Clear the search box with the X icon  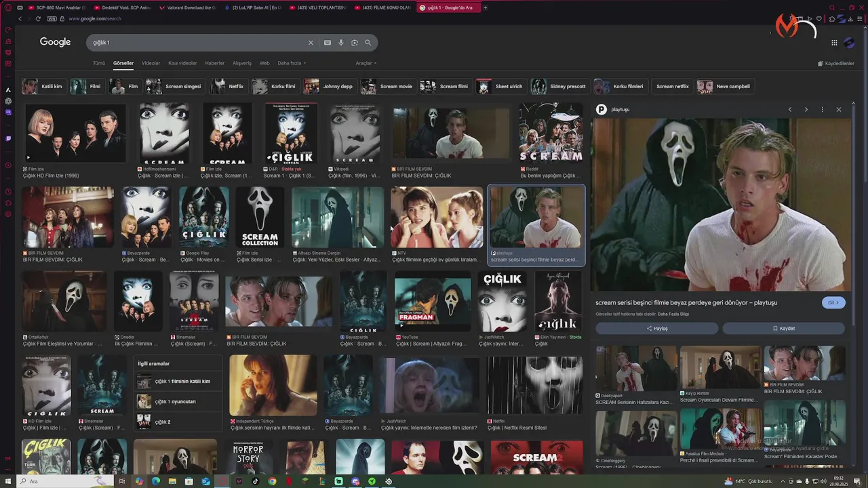coord(311,43)
